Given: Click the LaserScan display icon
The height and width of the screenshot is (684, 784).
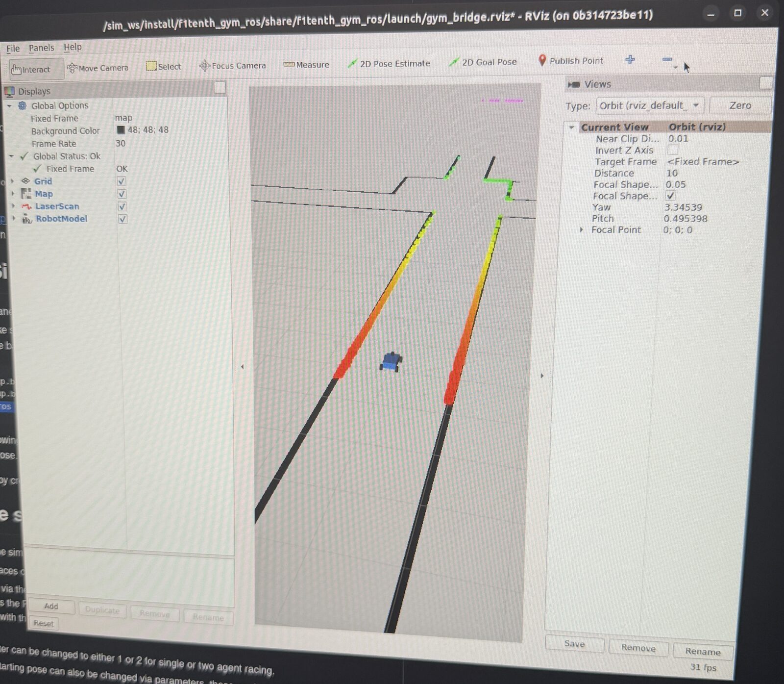Looking at the screenshot, I should click(27, 206).
